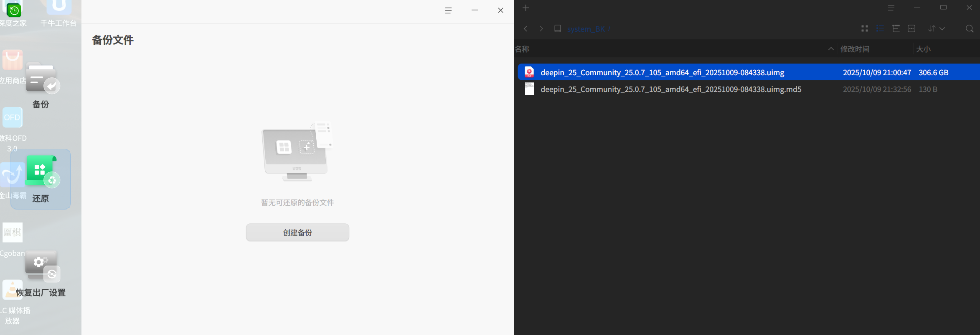Click the 130 B size value
Screen dimensions: 980x335
click(x=928, y=89)
